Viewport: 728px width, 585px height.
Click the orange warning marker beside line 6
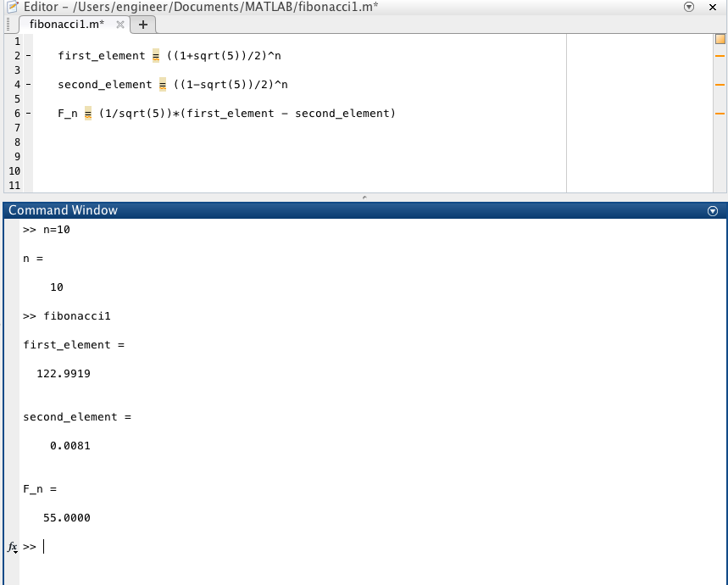(720, 113)
